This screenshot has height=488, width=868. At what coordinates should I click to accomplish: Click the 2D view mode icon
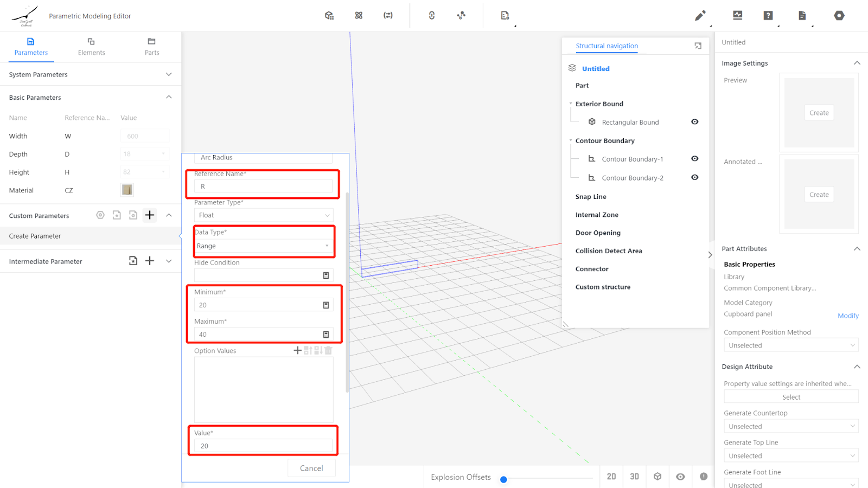(611, 477)
